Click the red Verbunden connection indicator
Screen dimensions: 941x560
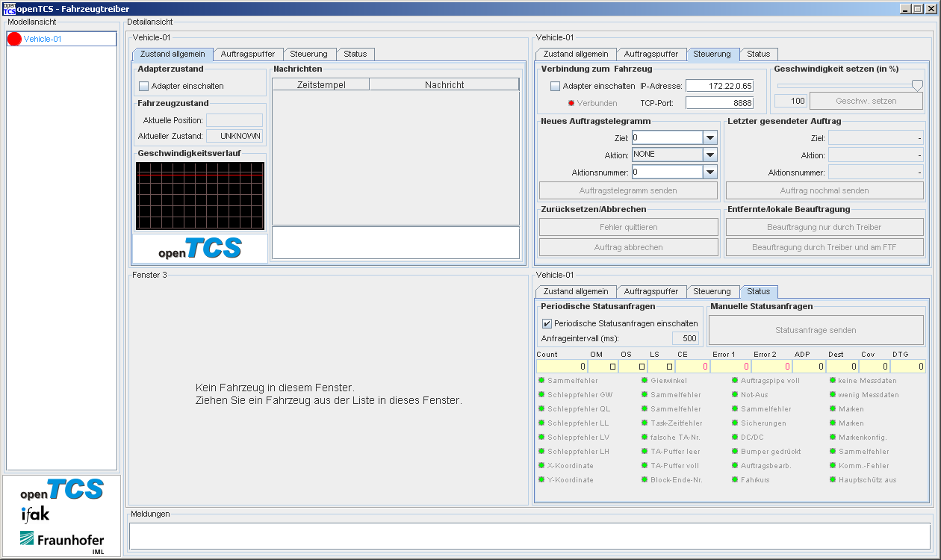[571, 103]
